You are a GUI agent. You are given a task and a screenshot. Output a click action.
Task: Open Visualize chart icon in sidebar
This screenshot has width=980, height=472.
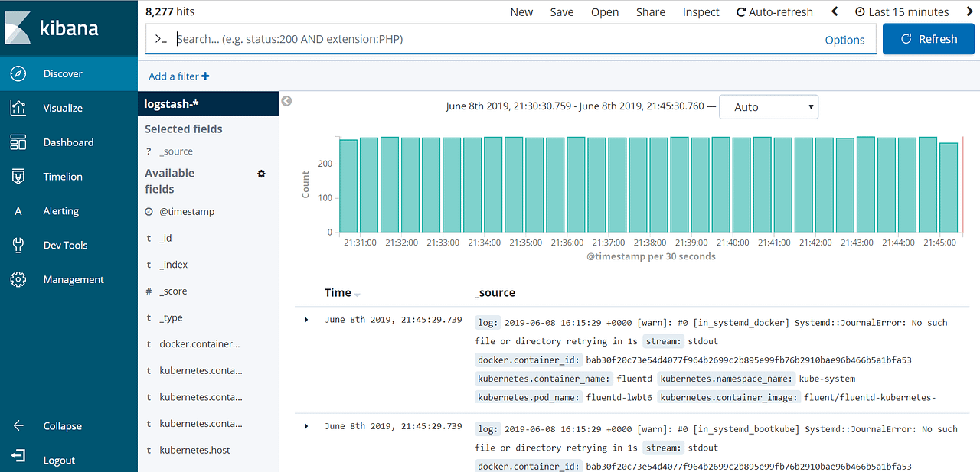pos(18,108)
